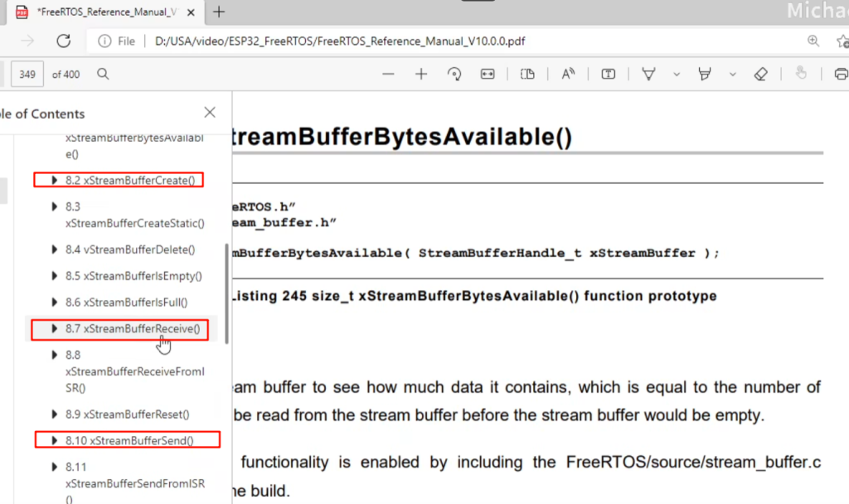
Task: Close the Table of Contents panel
Action: pos(210,113)
